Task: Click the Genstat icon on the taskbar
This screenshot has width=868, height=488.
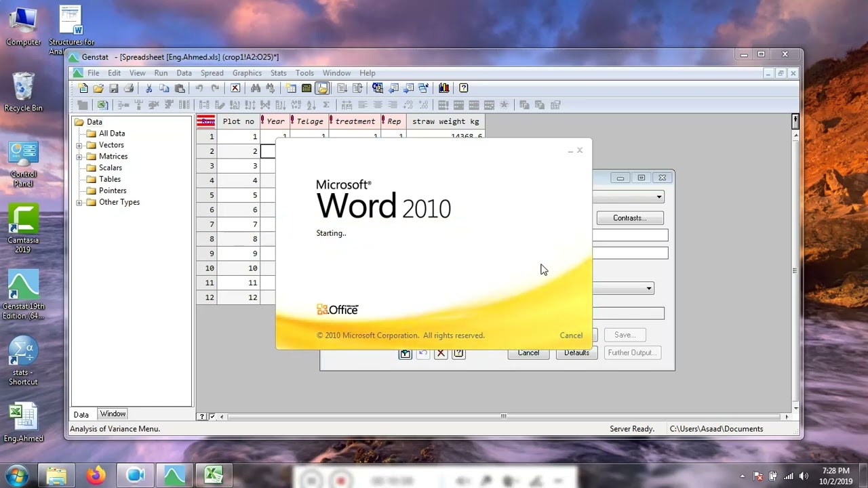Action: 174,476
